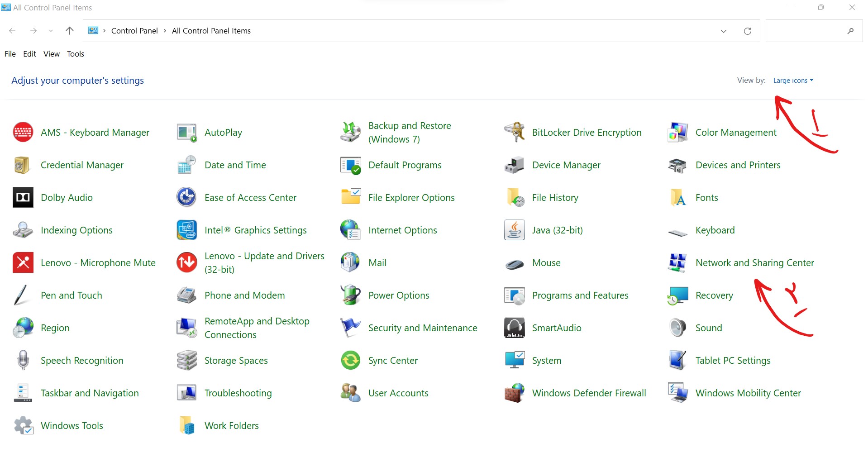Viewport: 868px width, 457px height.
Task: Click the Sync Center green icon
Action: [351, 360]
